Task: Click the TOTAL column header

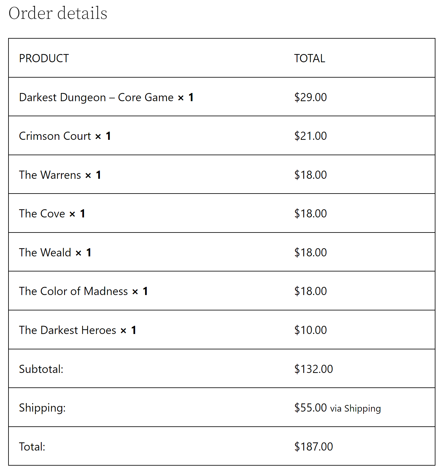Action: [x=309, y=58]
